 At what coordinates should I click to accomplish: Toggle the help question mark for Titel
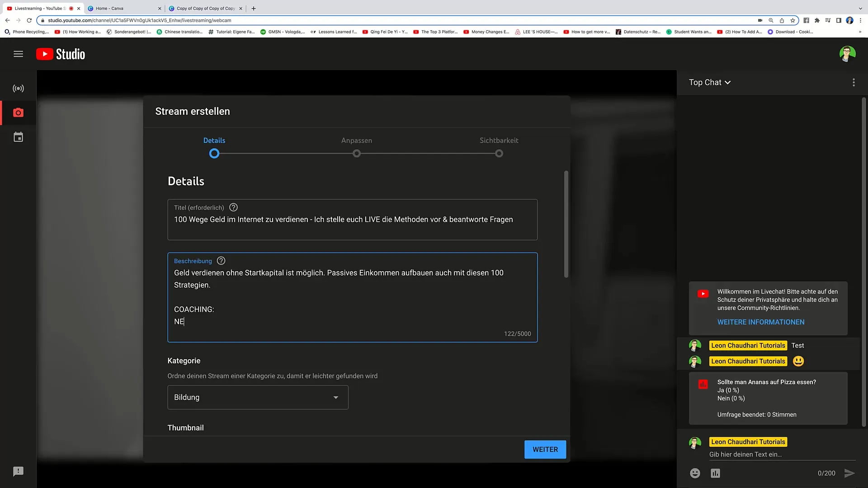[233, 207]
